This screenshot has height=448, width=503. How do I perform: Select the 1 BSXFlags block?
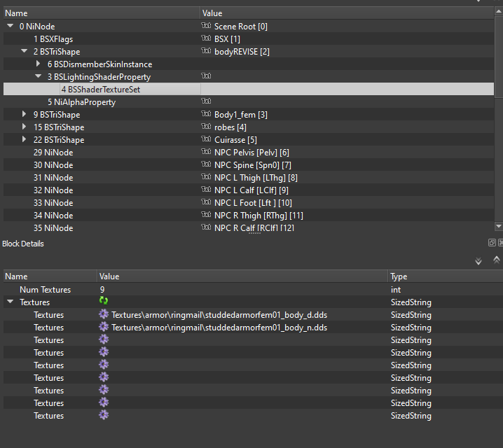click(x=53, y=39)
